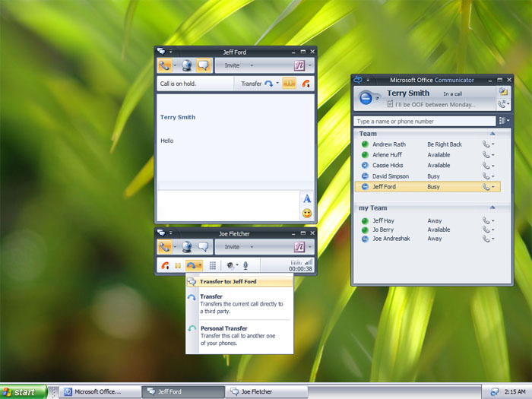
Task: Open Invite dropdown in Jeff Ford window
Action: click(239, 65)
